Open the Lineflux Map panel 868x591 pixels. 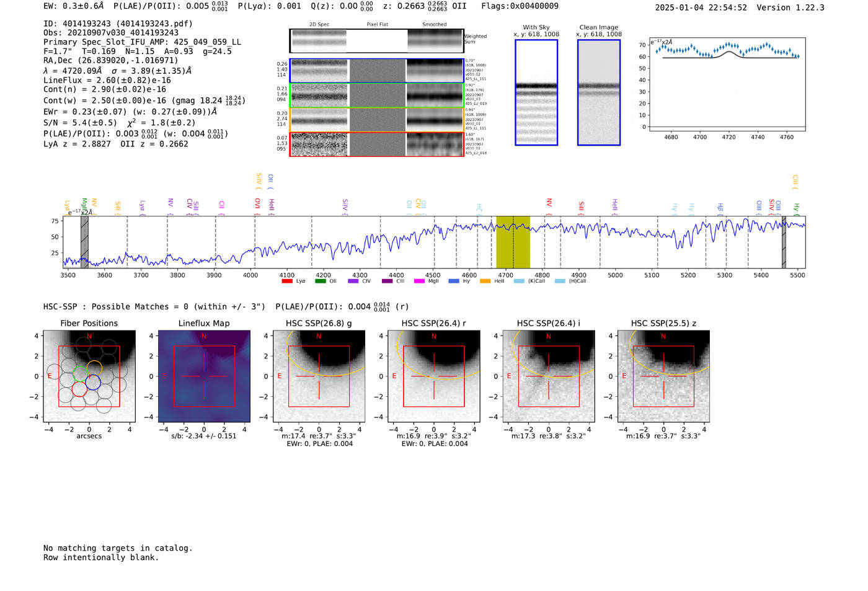204,377
